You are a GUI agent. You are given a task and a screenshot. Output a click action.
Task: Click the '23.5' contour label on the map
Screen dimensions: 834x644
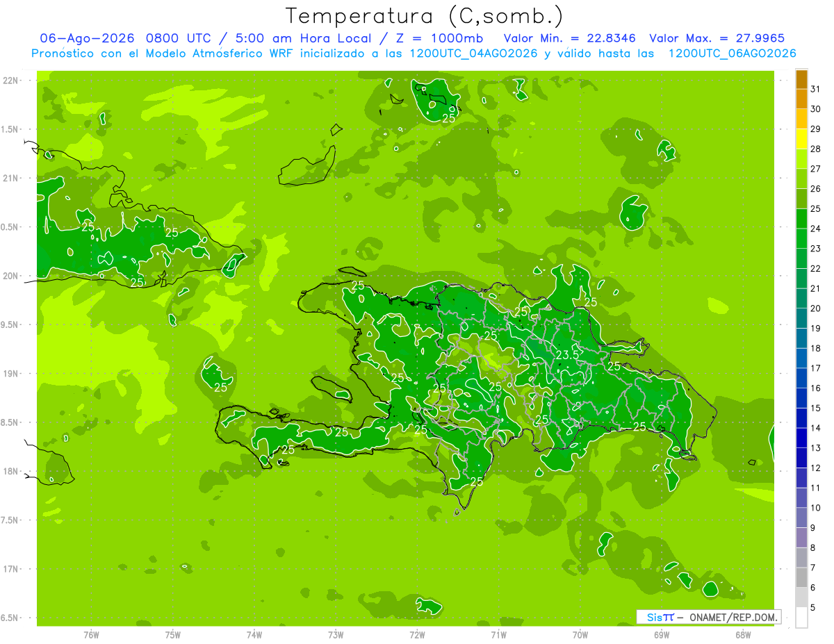click(567, 355)
